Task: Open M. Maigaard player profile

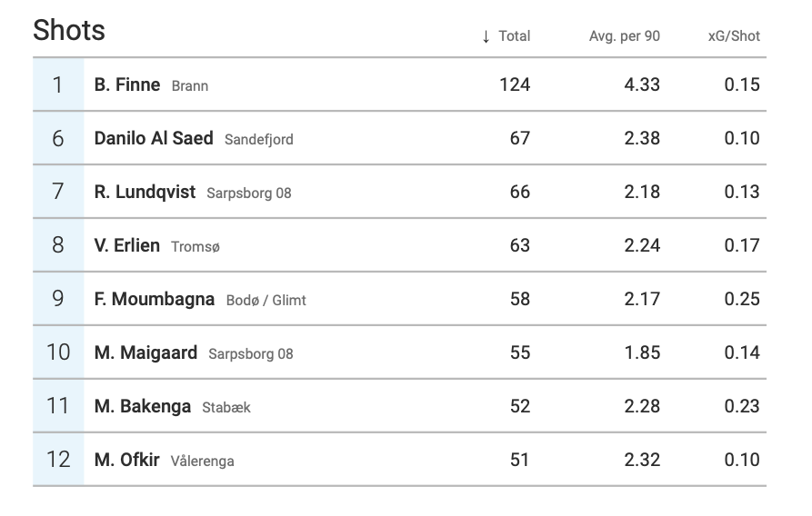Action: [x=145, y=352]
